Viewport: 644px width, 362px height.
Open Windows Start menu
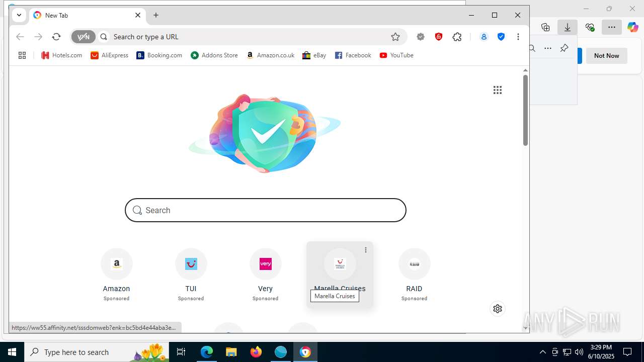(12, 352)
